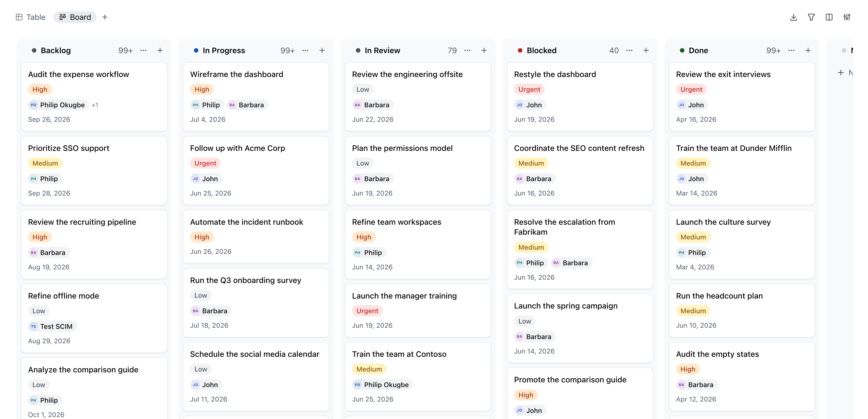Open Train the team at Dunder Mifflin card
868x419 pixels.
pos(742,171)
